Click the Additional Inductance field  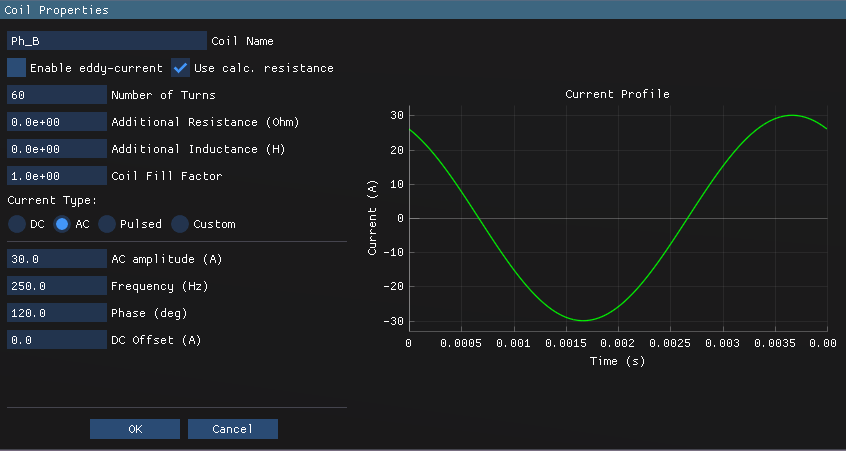[56, 149]
